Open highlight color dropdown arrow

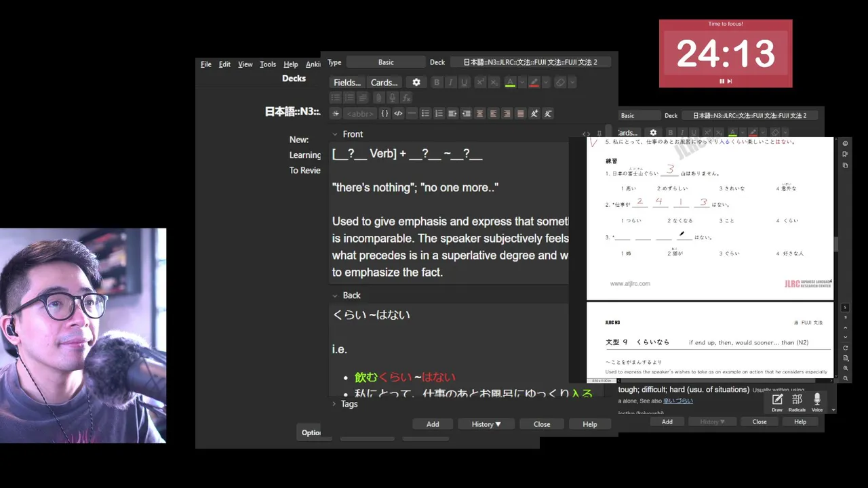(546, 82)
